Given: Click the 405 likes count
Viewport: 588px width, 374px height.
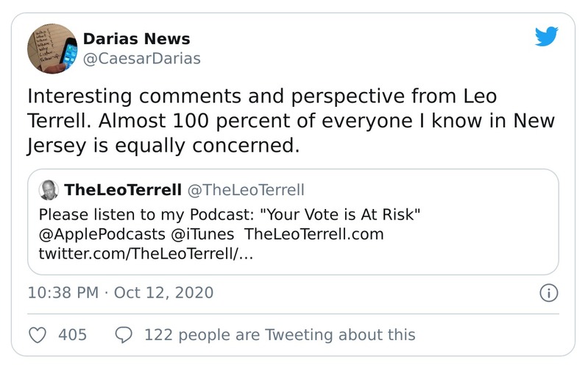Looking at the screenshot, I should [x=72, y=335].
